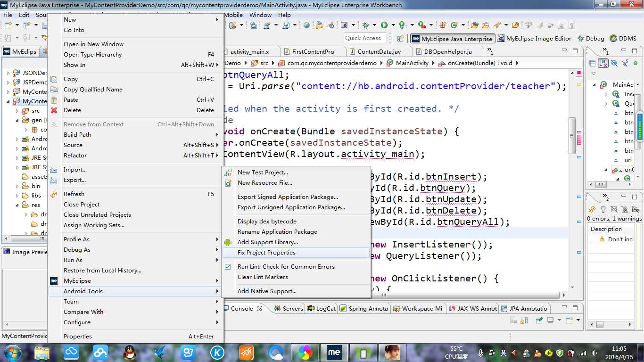
Task: Switch to DBOpenHelper.java editor tab
Action: [x=447, y=52]
